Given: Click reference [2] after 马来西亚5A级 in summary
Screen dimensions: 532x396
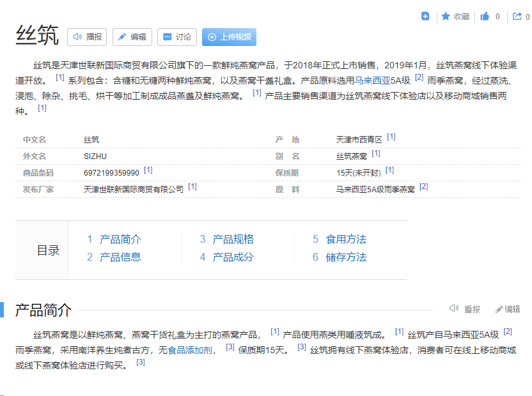Looking at the screenshot, I should (x=419, y=77).
